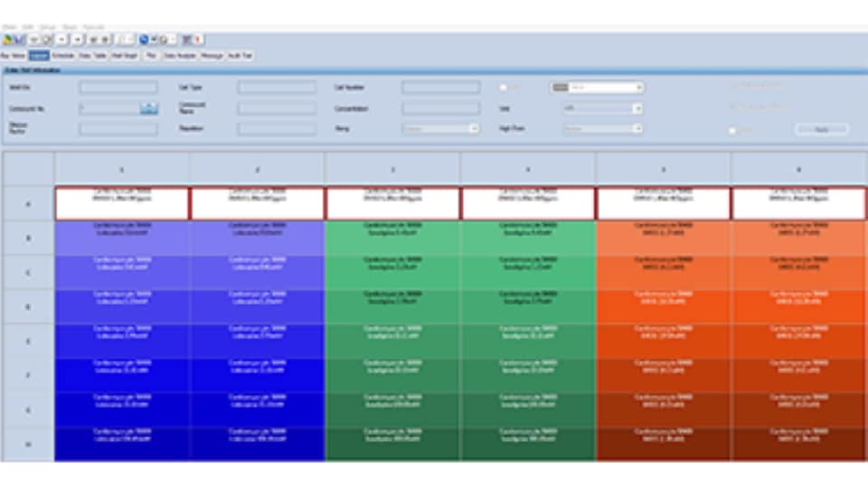
Task: Expand the dropdown directly below the Unit dropdown
Action: (x=638, y=129)
